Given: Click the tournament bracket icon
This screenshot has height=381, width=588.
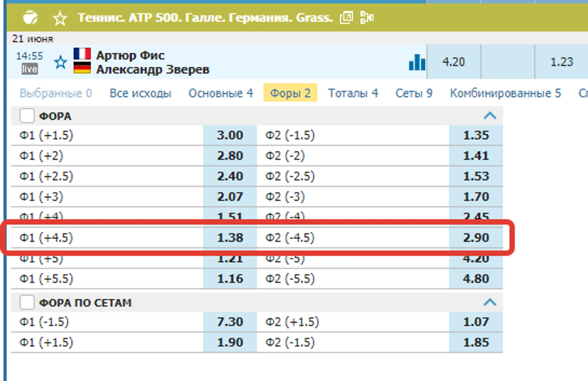Looking at the screenshot, I should pyautogui.click(x=366, y=18).
